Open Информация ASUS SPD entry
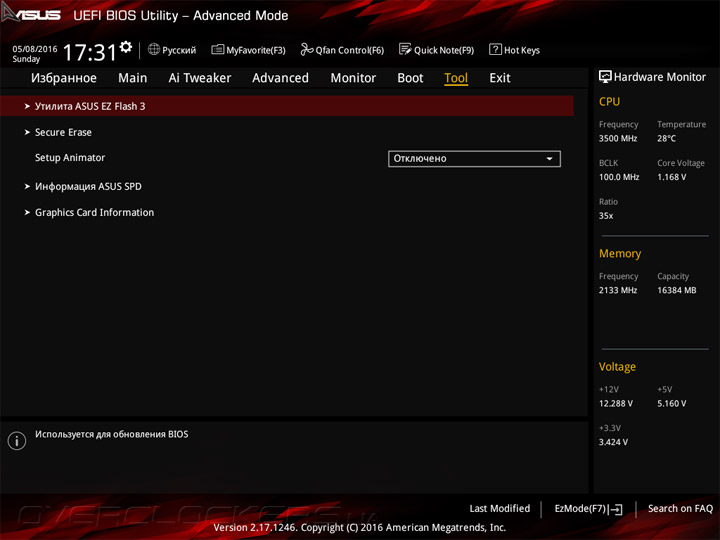 tap(88, 186)
